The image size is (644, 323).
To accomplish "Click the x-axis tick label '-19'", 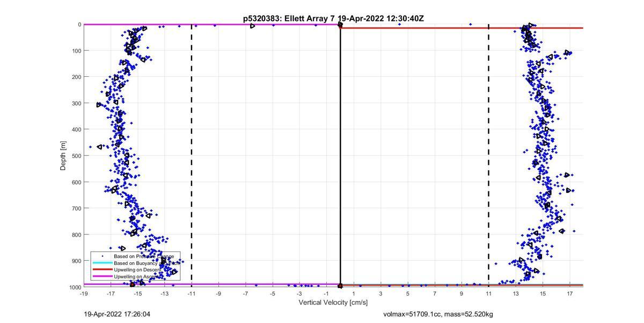I will [84, 294].
